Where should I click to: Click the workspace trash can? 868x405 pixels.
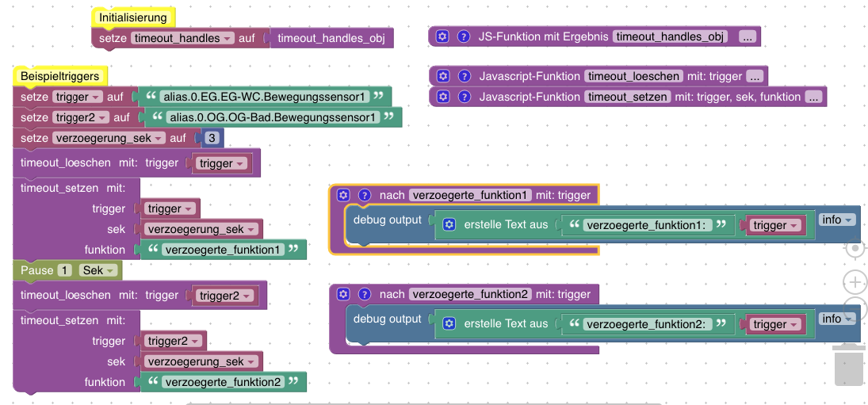pos(849,365)
